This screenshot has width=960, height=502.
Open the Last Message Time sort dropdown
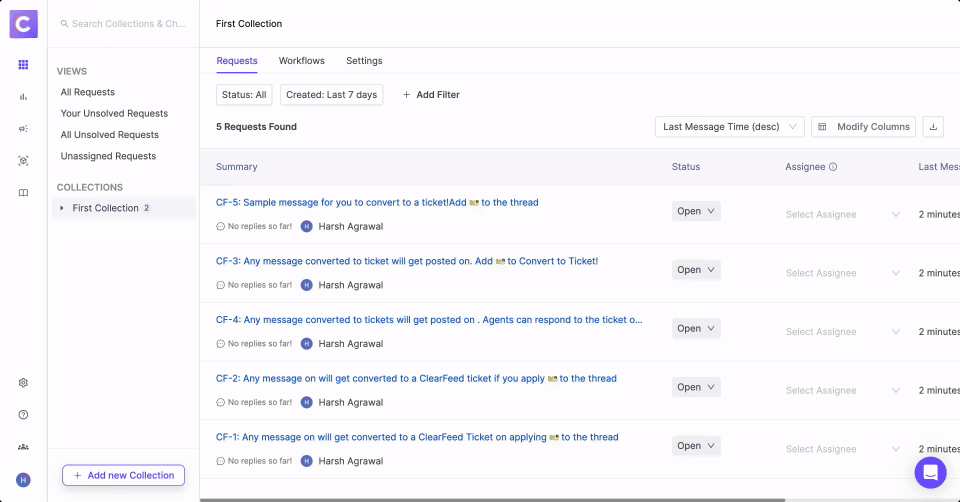[x=730, y=127]
